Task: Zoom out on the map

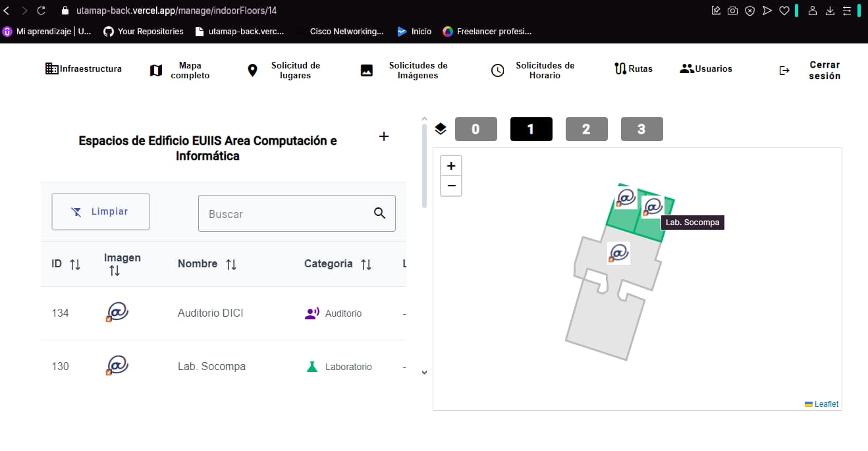Action: tap(451, 186)
